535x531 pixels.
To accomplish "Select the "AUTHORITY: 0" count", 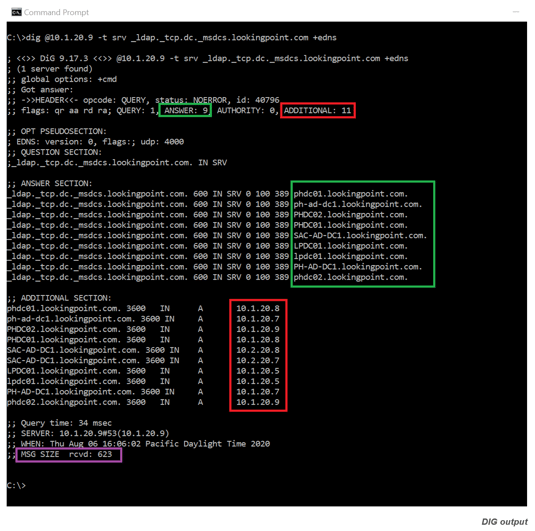I will [246, 111].
